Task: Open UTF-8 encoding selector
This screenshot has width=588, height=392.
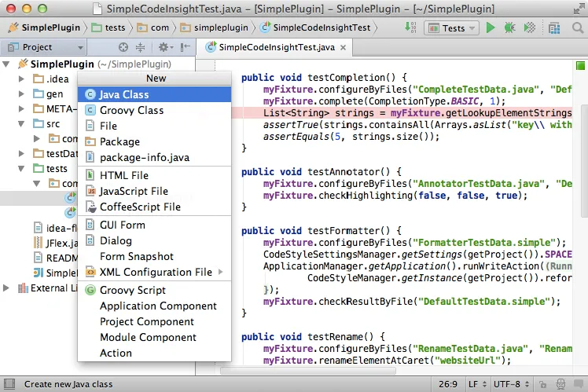Action: (x=512, y=384)
